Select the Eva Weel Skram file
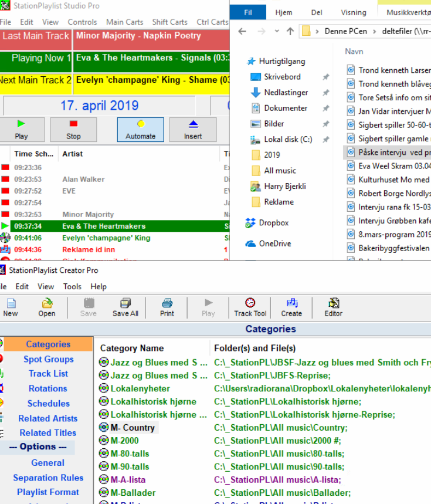The height and width of the screenshot is (504, 431). tap(388, 166)
